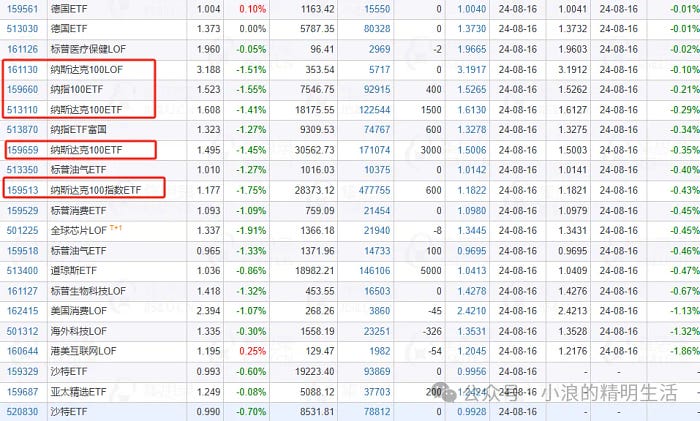700x421 pixels.
Task: Click fund code 520830
Action: click(22, 412)
